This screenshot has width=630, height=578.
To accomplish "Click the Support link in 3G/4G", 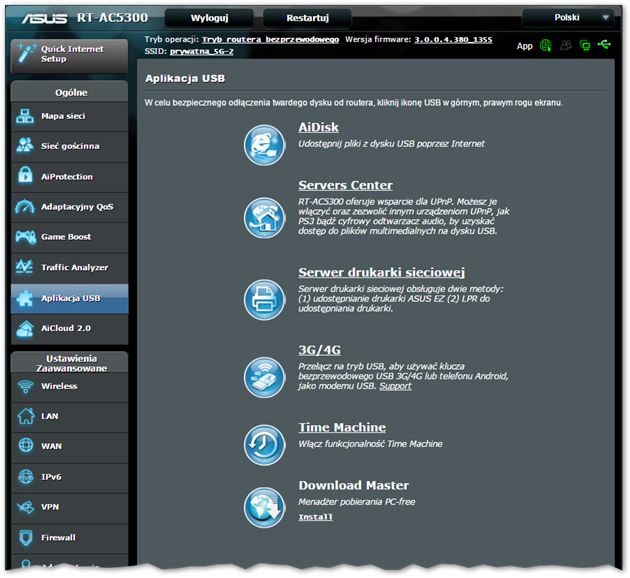I will [395, 386].
